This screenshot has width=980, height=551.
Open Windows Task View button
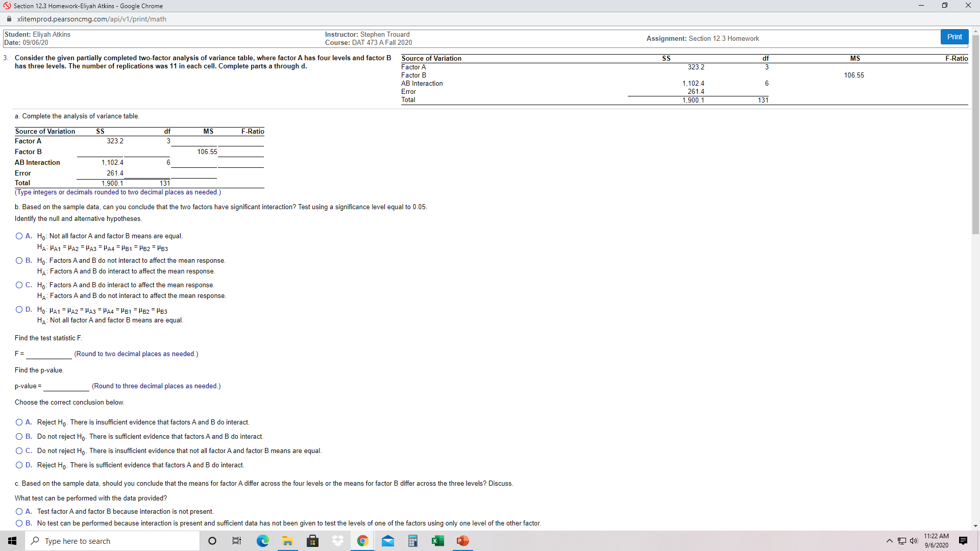click(x=237, y=541)
